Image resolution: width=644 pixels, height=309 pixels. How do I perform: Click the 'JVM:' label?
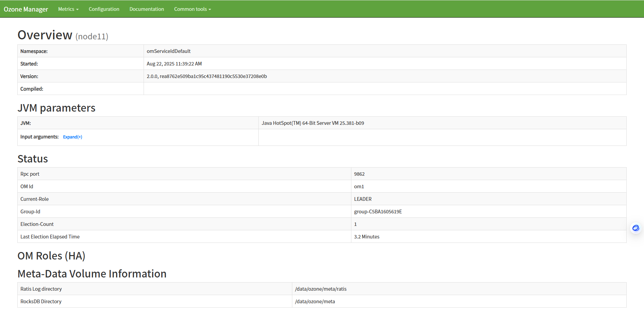pos(25,123)
